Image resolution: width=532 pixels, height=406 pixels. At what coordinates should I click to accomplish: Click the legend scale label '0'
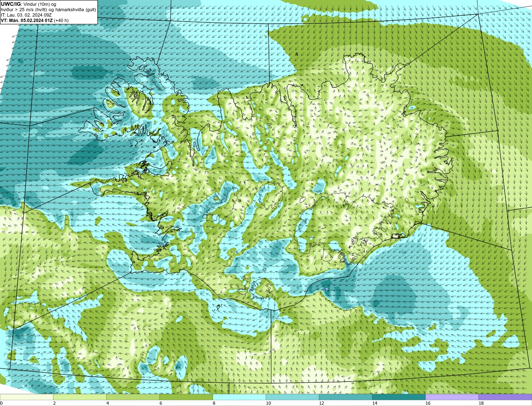click(x=1, y=403)
